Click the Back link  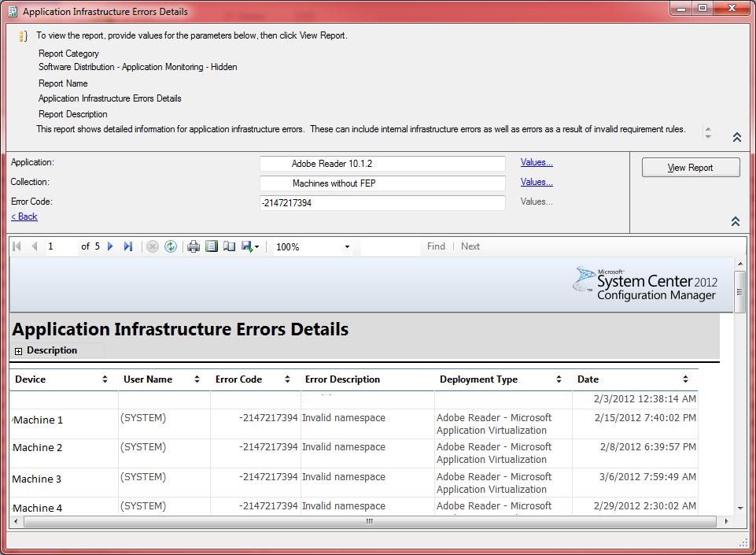pyautogui.click(x=24, y=216)
